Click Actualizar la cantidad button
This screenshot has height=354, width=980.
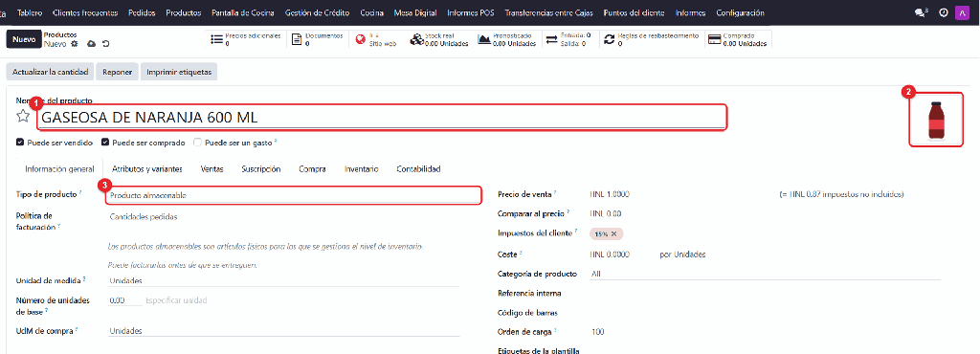(50, 72)
